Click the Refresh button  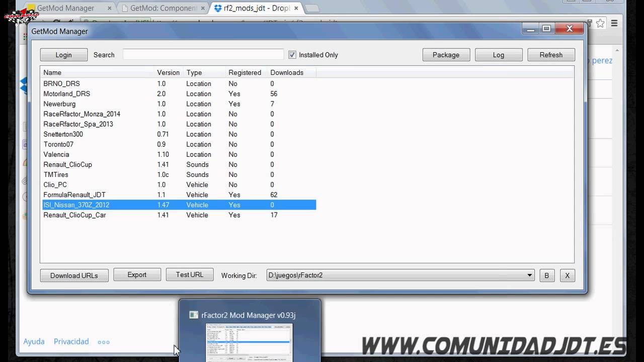pyautogui.click(x=551, y=55)
